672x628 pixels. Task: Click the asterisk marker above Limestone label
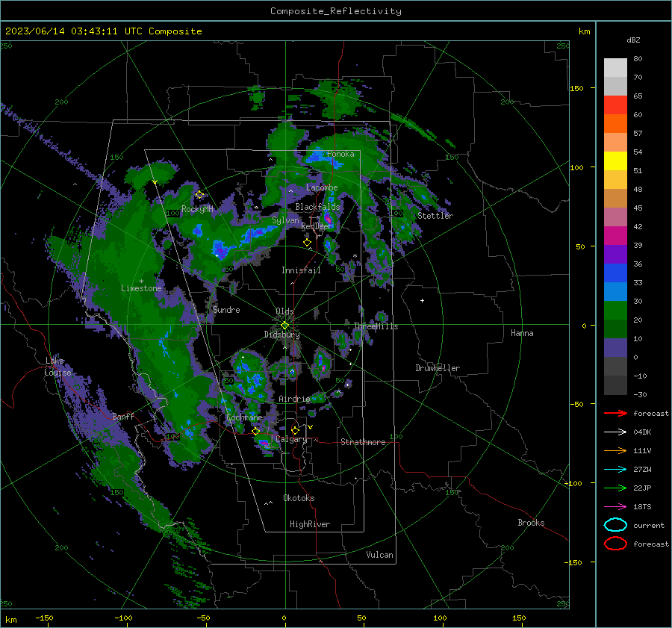[141, 282]
